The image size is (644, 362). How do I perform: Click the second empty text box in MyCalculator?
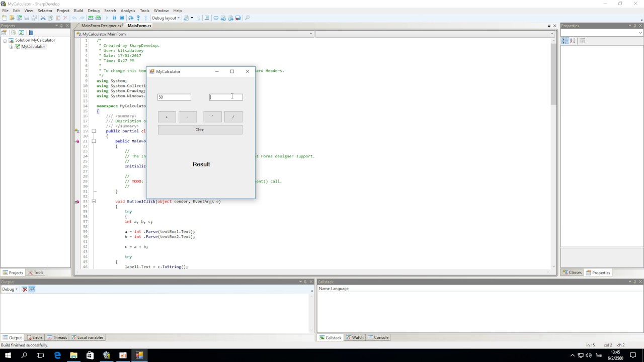tap(226, 97)
